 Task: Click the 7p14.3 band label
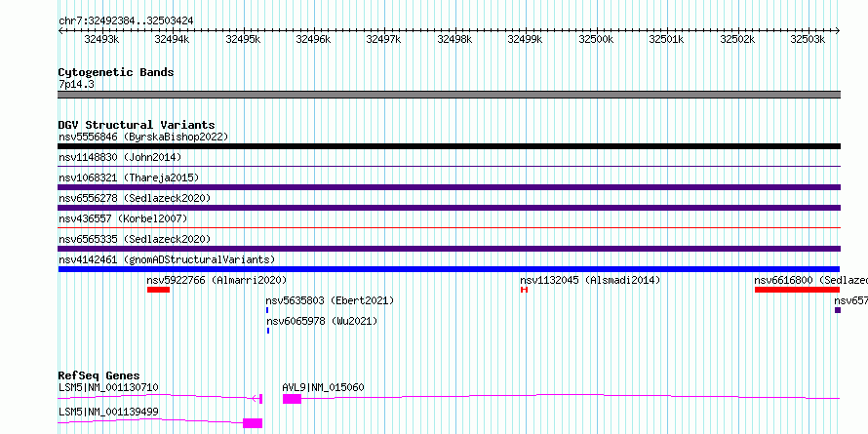[76, 85]
